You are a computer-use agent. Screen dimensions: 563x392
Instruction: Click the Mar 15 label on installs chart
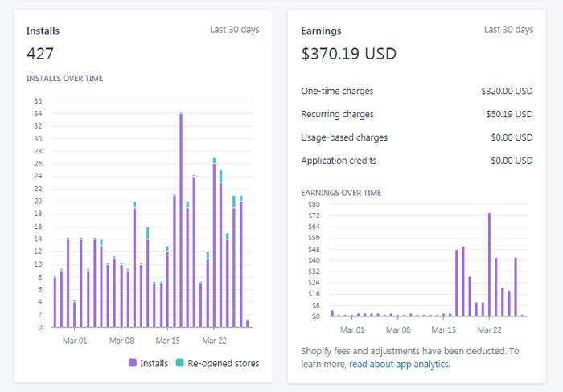click(x=167, y=341)
